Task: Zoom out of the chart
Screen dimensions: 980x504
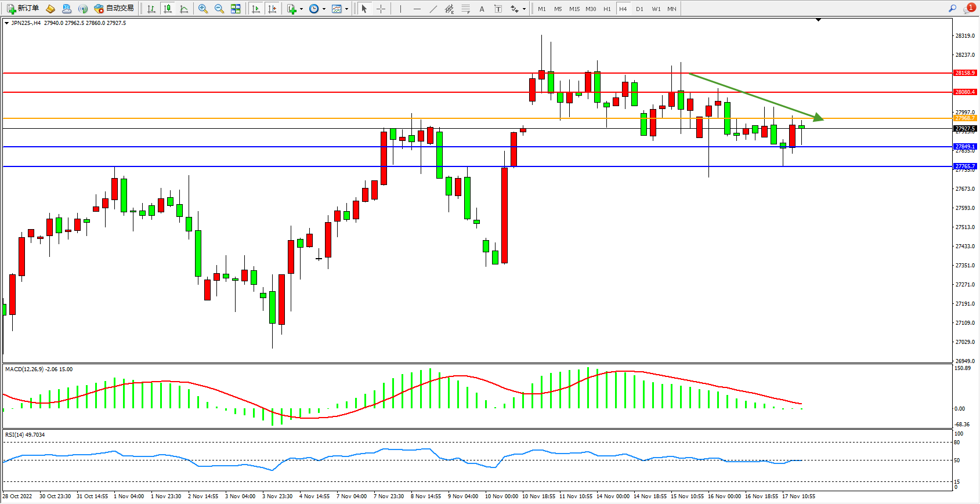Action: point(219,9)
